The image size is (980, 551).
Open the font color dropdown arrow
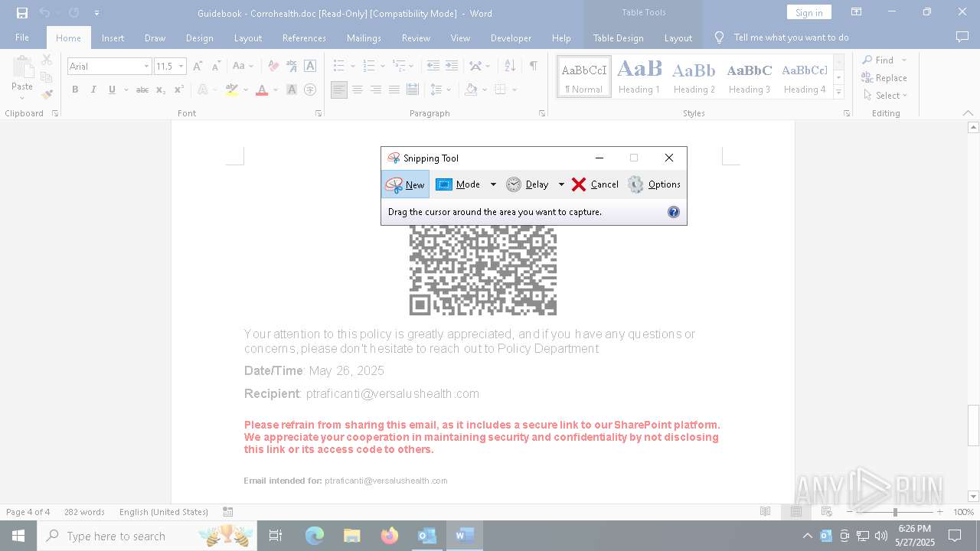click(275, 90)
